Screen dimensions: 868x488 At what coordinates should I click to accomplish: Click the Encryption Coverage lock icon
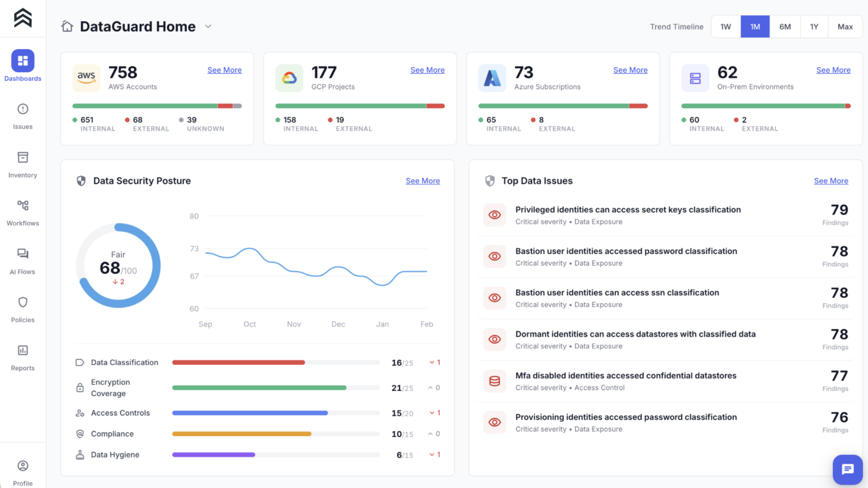pos(80,388)
